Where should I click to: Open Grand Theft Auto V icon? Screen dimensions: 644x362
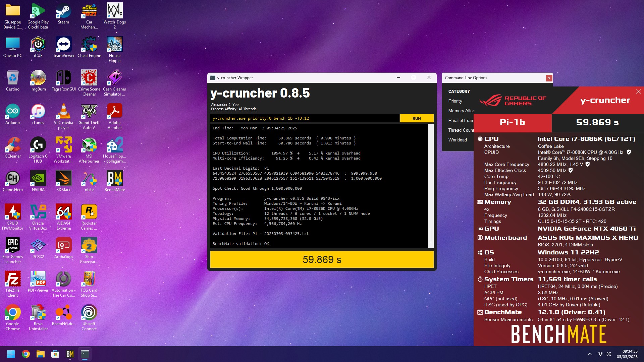[89, 117]
